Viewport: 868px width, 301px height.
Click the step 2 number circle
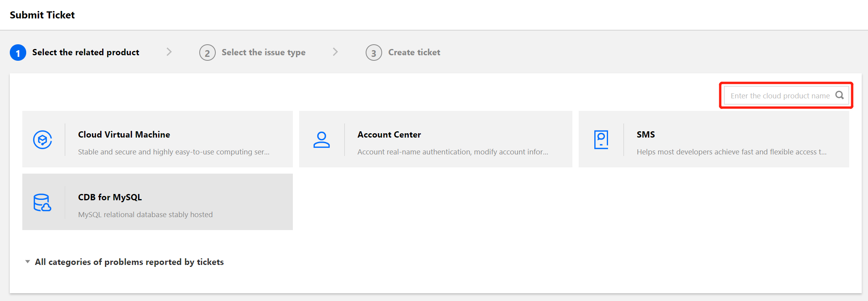(208, 53)
